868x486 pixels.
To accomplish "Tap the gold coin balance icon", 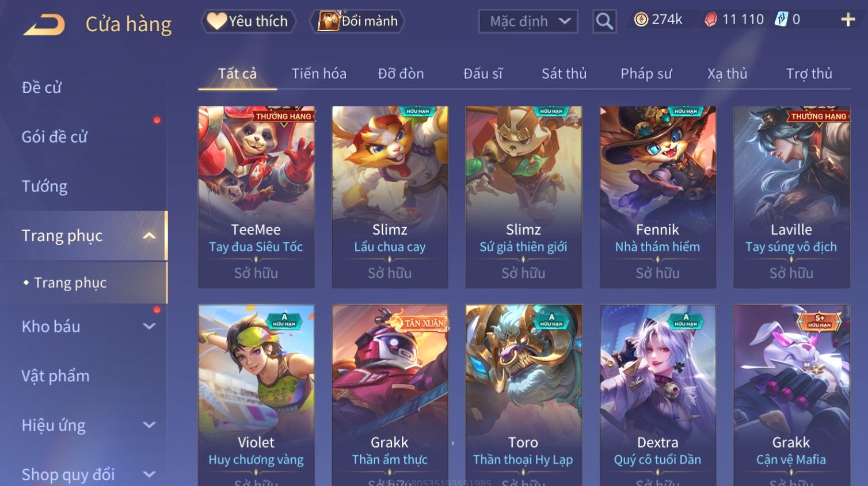I will [x=641, y=20].
